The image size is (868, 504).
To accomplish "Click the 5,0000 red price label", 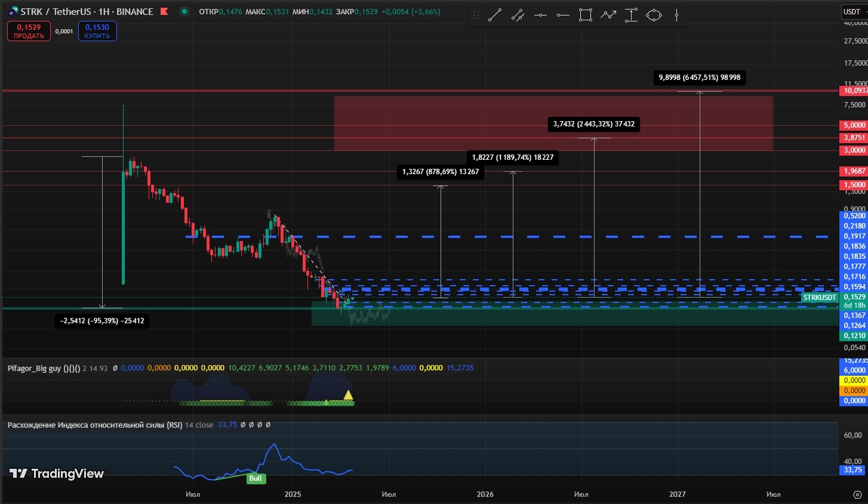I will coord(854,125).
